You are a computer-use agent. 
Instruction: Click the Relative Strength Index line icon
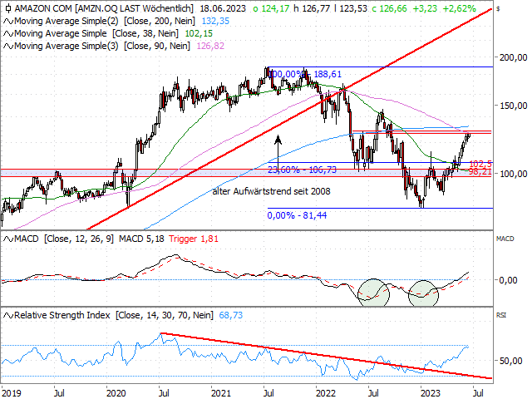click(x=8, y=316)
